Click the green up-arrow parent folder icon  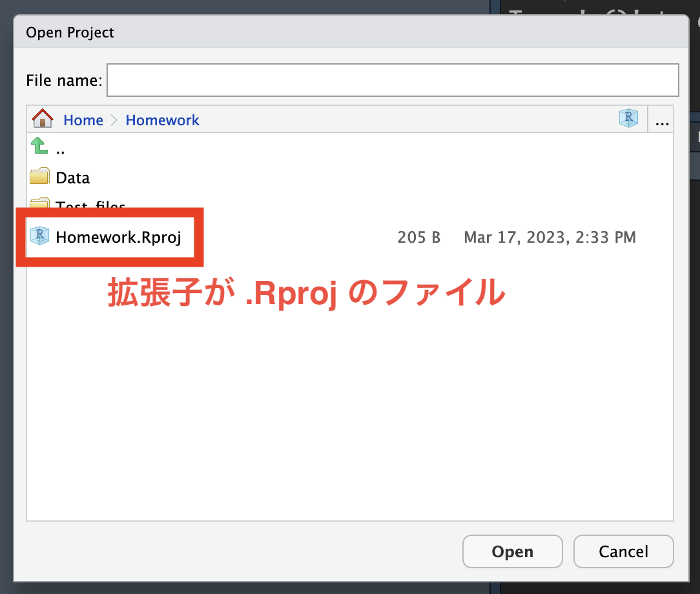point(40,148)
